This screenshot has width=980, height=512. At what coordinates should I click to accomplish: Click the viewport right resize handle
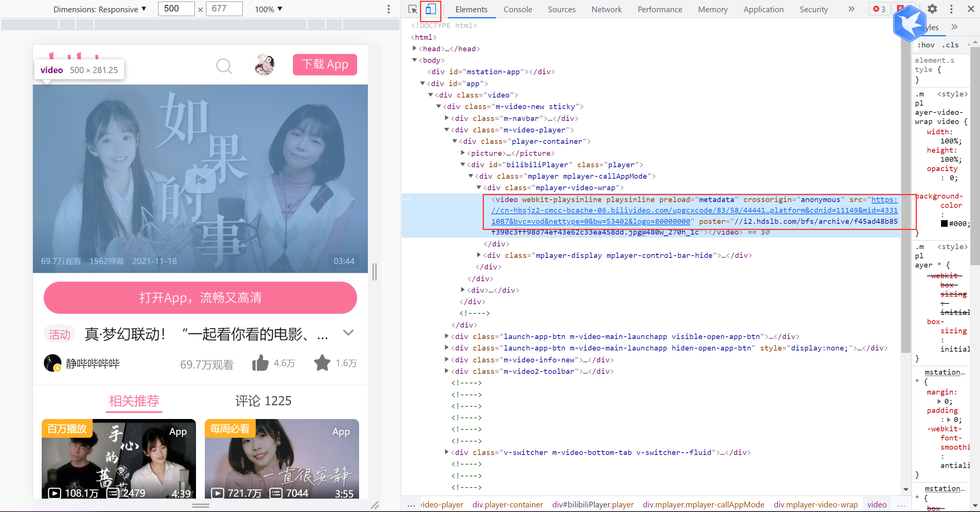click(374, 272)
